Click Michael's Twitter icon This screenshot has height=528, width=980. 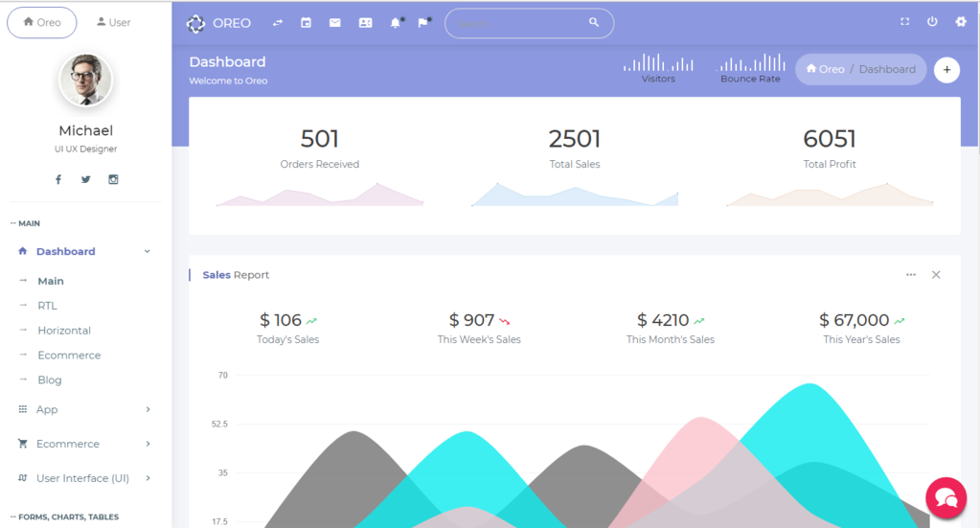pos(85,179)
